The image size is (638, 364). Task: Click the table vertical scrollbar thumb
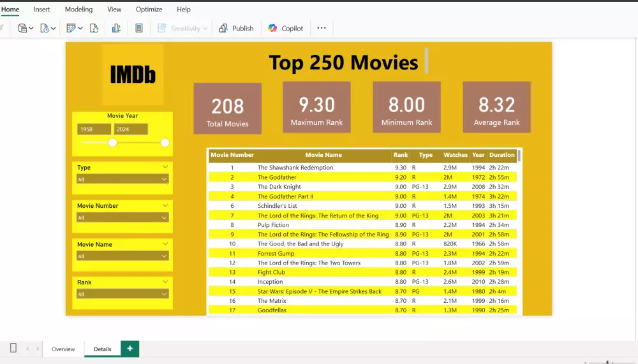pyautogui.click(x=519, y=156)
